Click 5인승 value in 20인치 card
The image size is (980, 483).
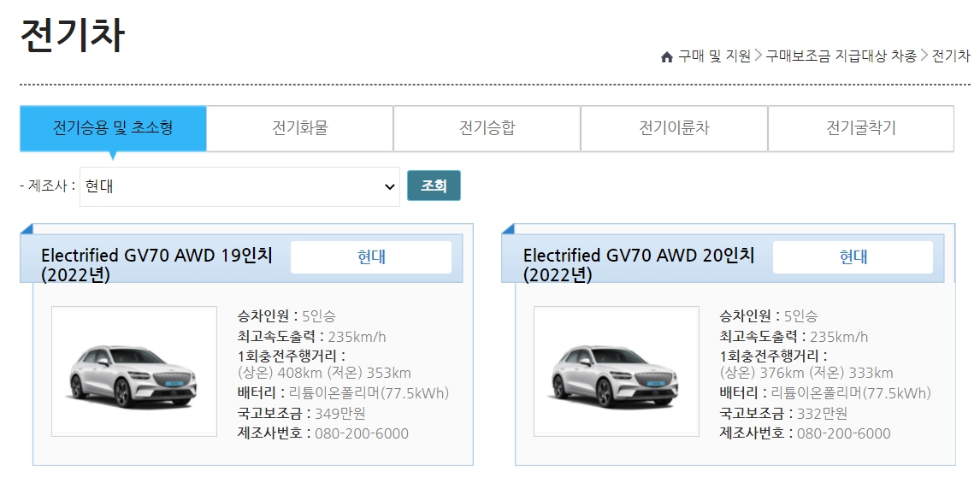pyautogui.click(x=800, y=316)
